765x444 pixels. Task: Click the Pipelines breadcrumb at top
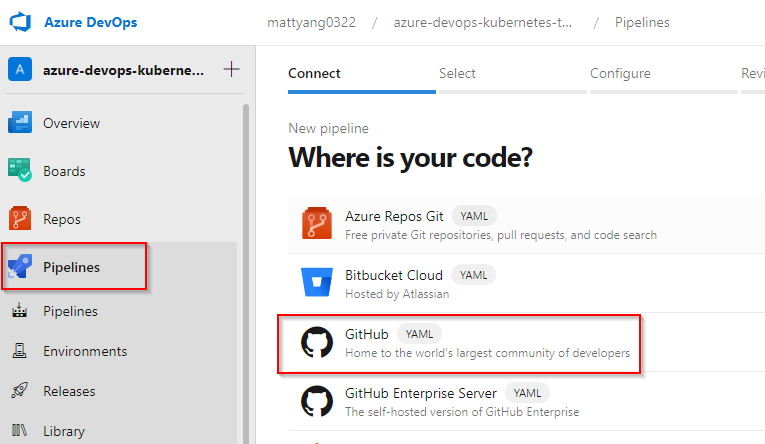pyautogui.click(x=642, y=22)
